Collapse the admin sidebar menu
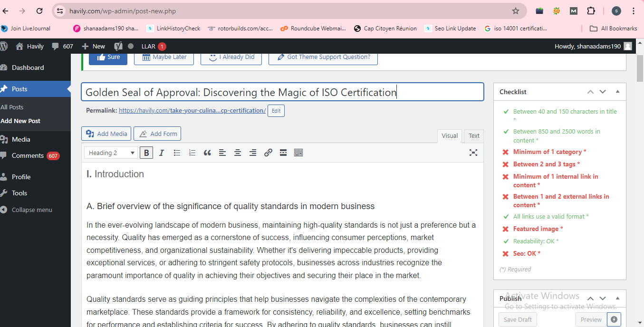The image size is (644, 327). click(x=31, y=210)
